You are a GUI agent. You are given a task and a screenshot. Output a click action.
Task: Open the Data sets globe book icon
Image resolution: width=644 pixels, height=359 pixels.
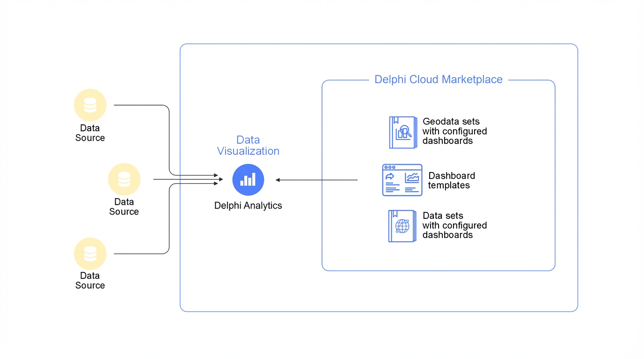coord(402,226)
